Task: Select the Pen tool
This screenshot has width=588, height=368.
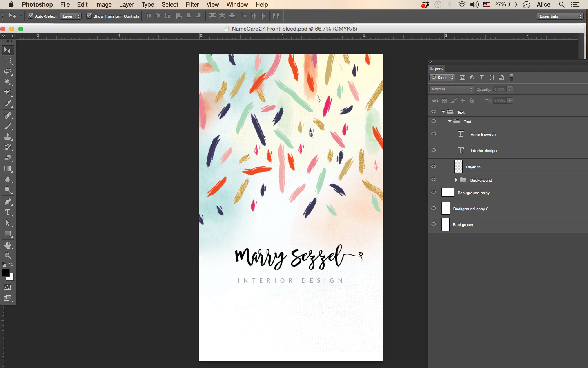Action: pyautogui.click(x=8, y=202)
